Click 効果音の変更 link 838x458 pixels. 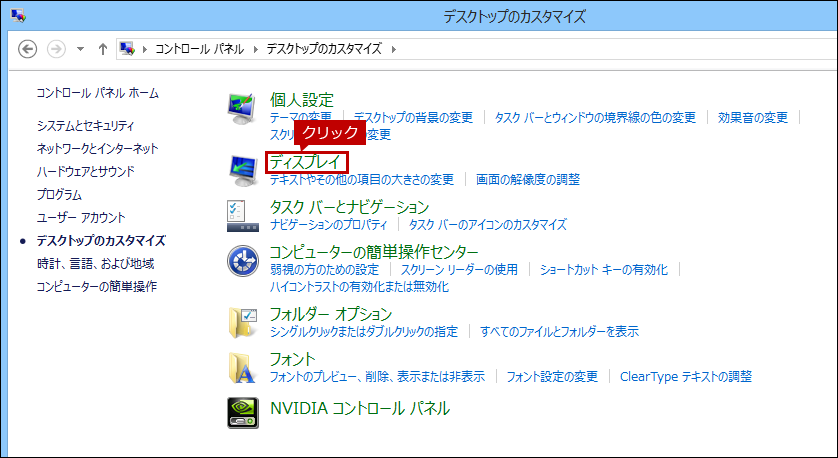(x=752, y=118)
